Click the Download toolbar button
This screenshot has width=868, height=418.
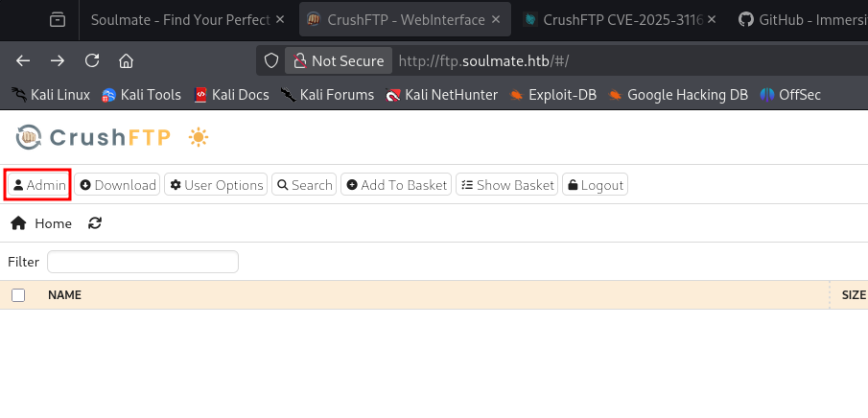[x=117, y=185]
